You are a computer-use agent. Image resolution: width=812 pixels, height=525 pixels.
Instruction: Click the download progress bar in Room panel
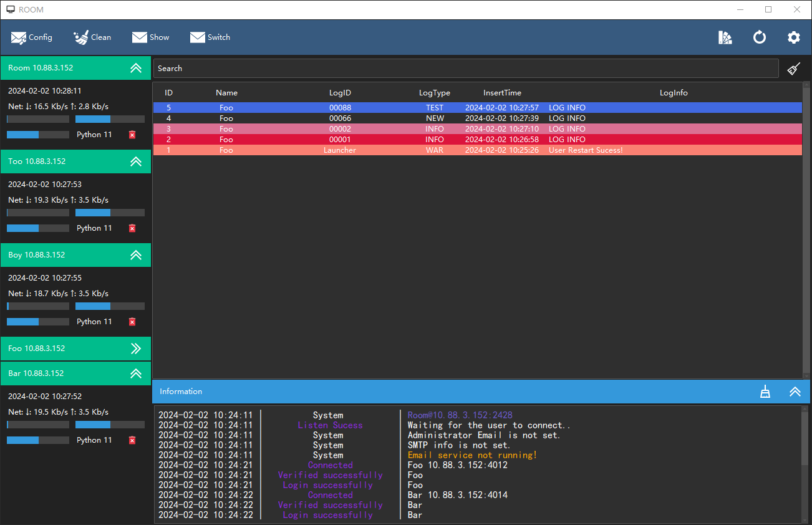pos(37,118)
